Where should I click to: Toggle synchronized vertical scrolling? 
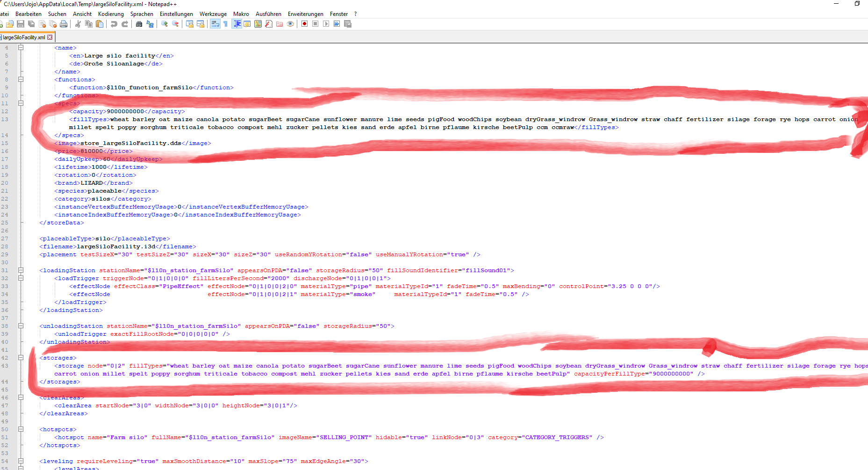click(189, 24)
